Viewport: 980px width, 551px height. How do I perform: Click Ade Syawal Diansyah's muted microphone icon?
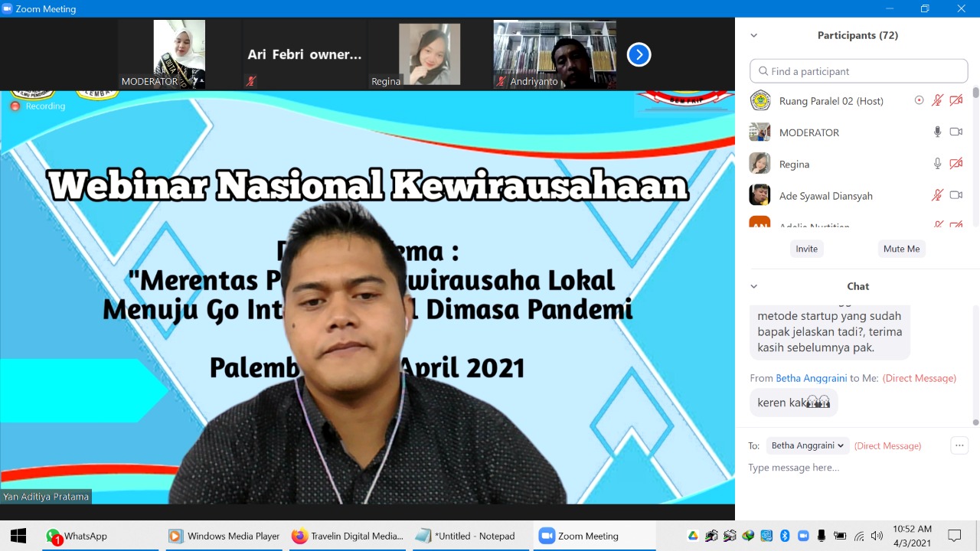[937, 195]
